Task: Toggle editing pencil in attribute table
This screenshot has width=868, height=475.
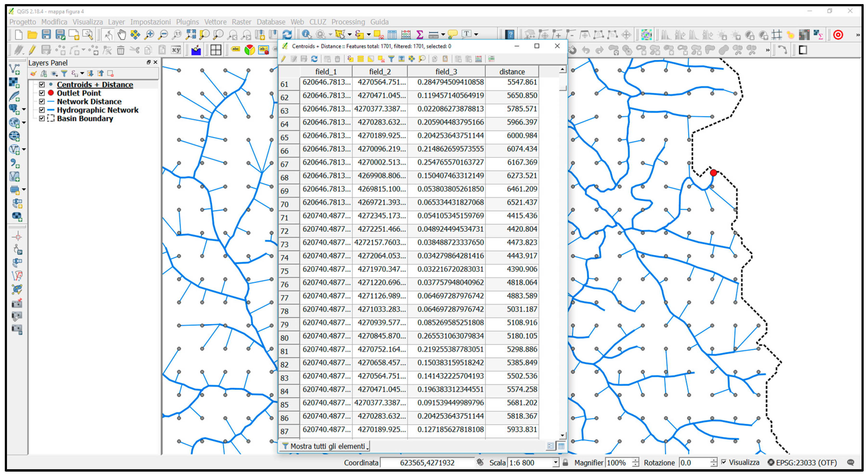Action: pos(284,59)
